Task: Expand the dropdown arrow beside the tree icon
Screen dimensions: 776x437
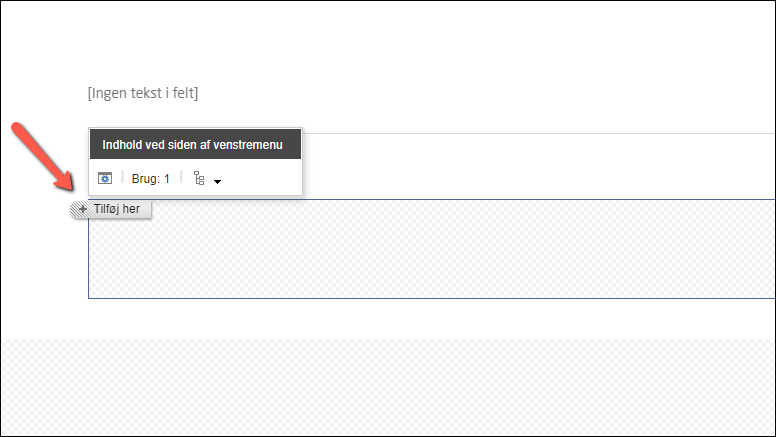Action: tap(217, 182)
